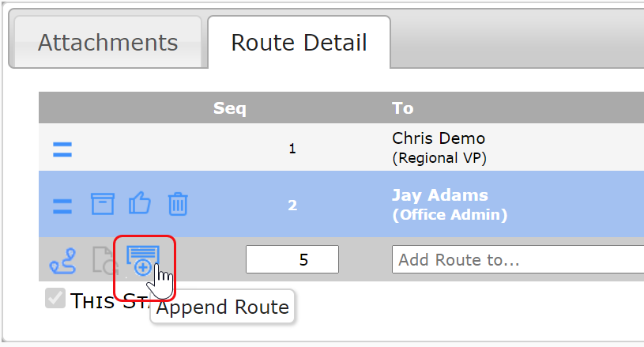
Task: Click the Append Route tooltip label
Action: (x=223, y=307)
